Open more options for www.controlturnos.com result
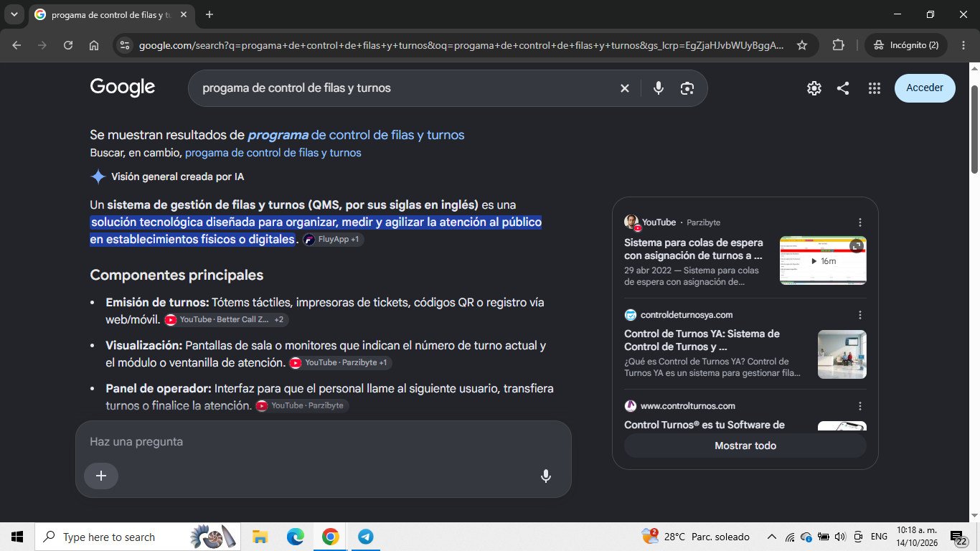The width and height of the screenshot is (980, 551). tap(860, 406)
